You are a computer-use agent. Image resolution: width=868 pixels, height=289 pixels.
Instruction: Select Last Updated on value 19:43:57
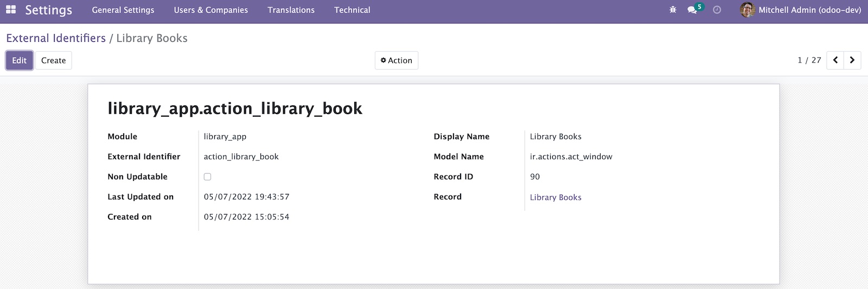pyautogui.click(x=272, y=197)
